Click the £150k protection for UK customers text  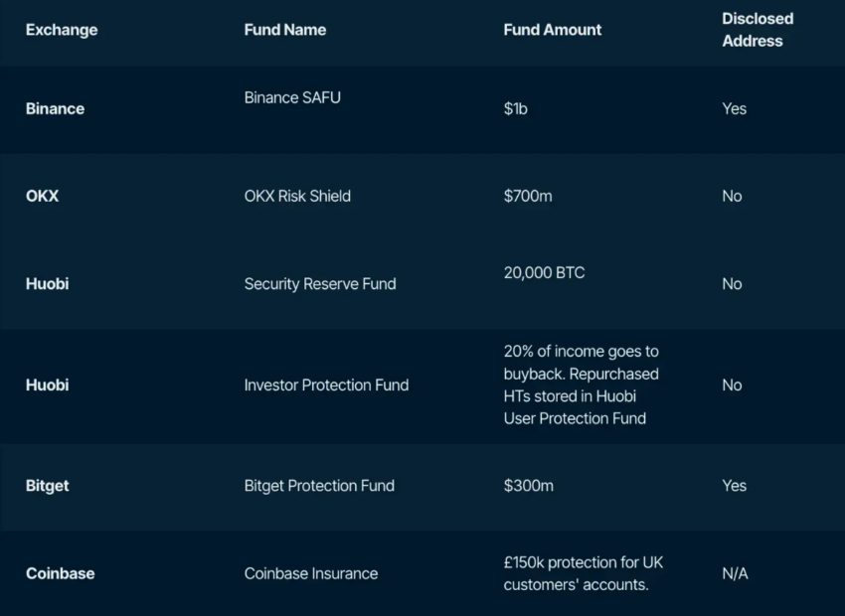584,573
